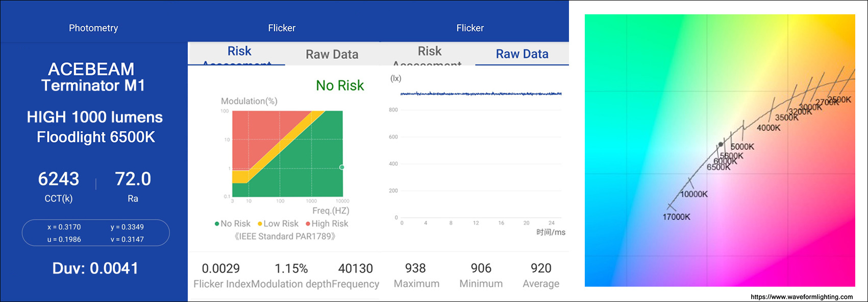Select the 906 Minimum value
Viewport: 868px width, 302px height.
click(x=481, y=268)
